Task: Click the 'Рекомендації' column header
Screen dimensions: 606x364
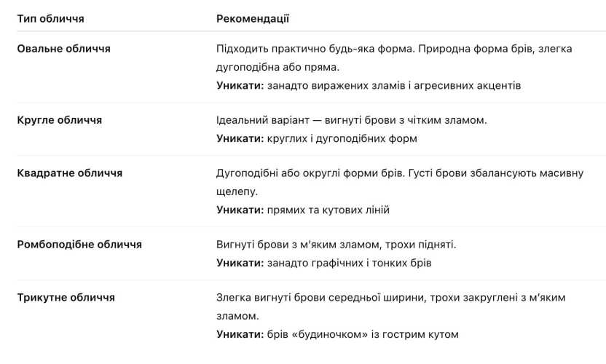Action: click(x=253, y=19)
